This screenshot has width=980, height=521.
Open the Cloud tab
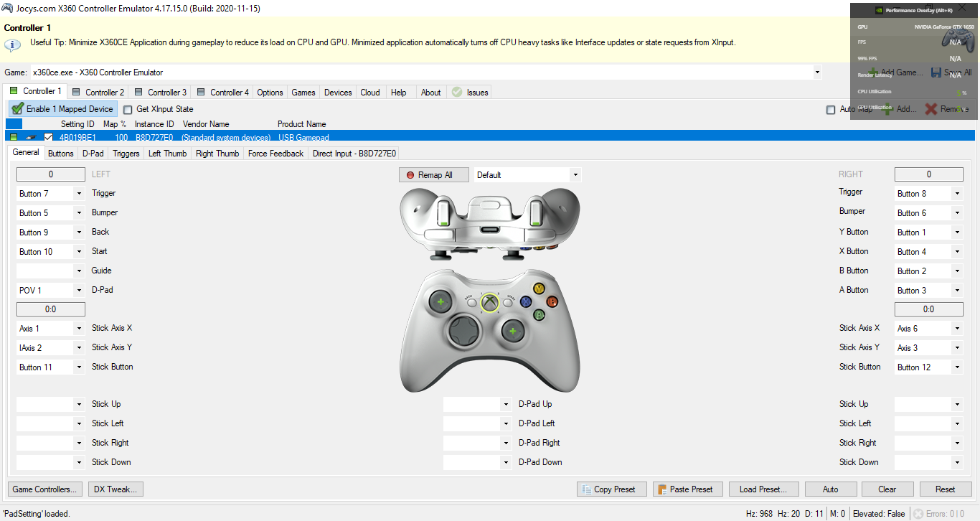pos(370,92)
